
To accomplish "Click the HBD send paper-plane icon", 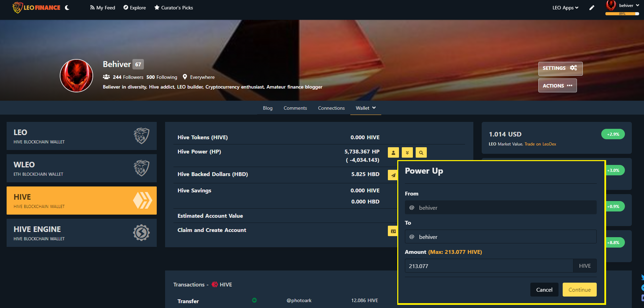I will click(393, 175).
